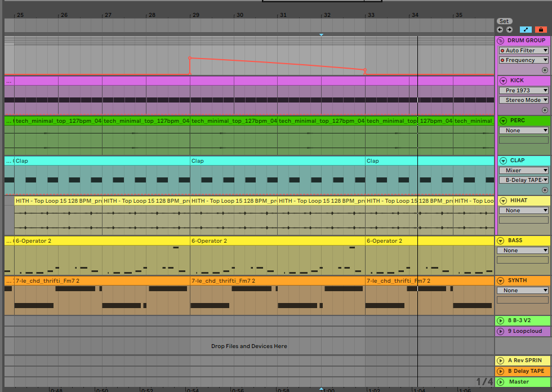This screenshot has height=392, width=552.
Task: Fold the PERC track
Action: [503, 121]
